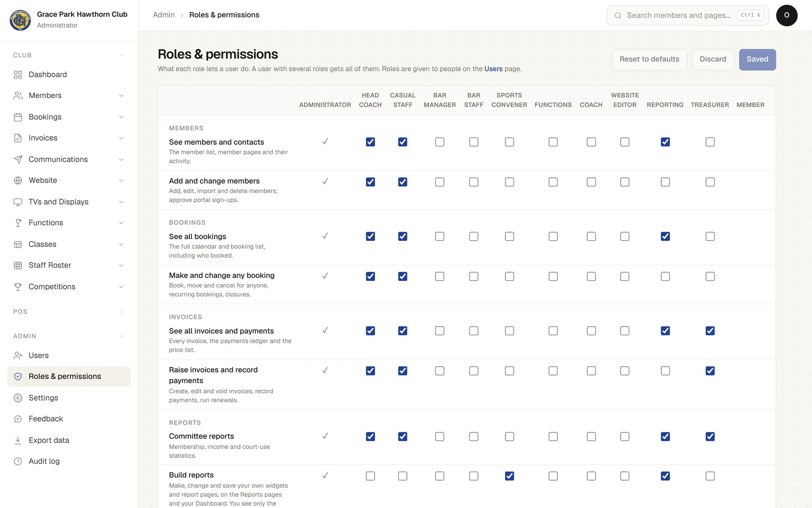Uncheck Reporting for See all bookings
This screenshot has width=812, height=508.
click(x=665, y=236)
